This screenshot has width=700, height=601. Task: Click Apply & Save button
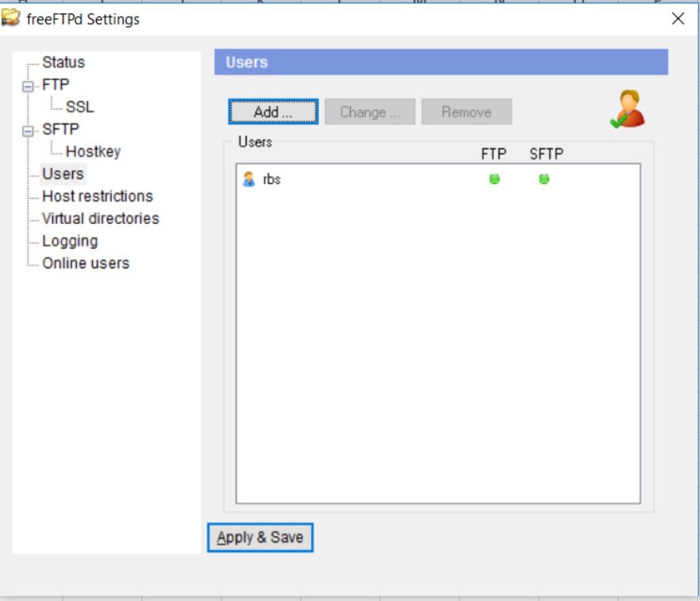point(260,537)
